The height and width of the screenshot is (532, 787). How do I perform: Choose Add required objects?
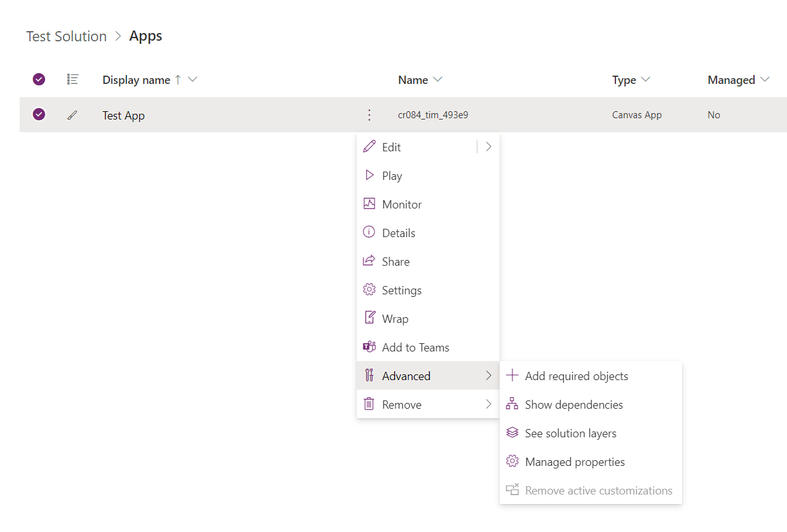[591, 376]
